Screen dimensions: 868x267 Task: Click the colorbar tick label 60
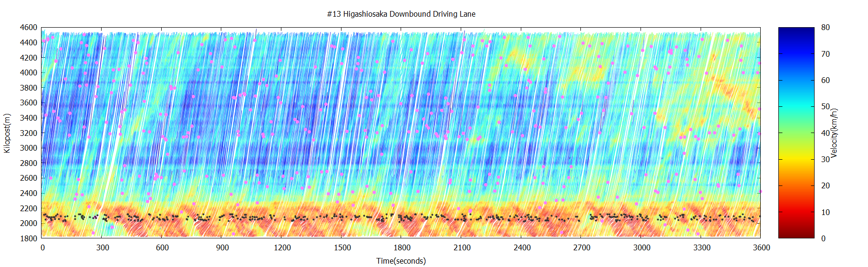pos(825,80)
